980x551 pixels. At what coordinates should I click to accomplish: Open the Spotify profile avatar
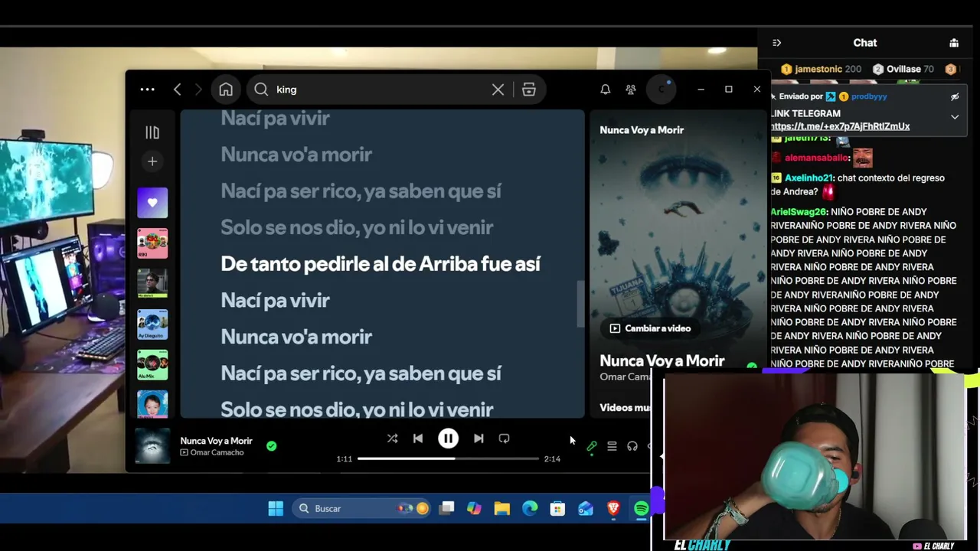click(x=661, y=90)
